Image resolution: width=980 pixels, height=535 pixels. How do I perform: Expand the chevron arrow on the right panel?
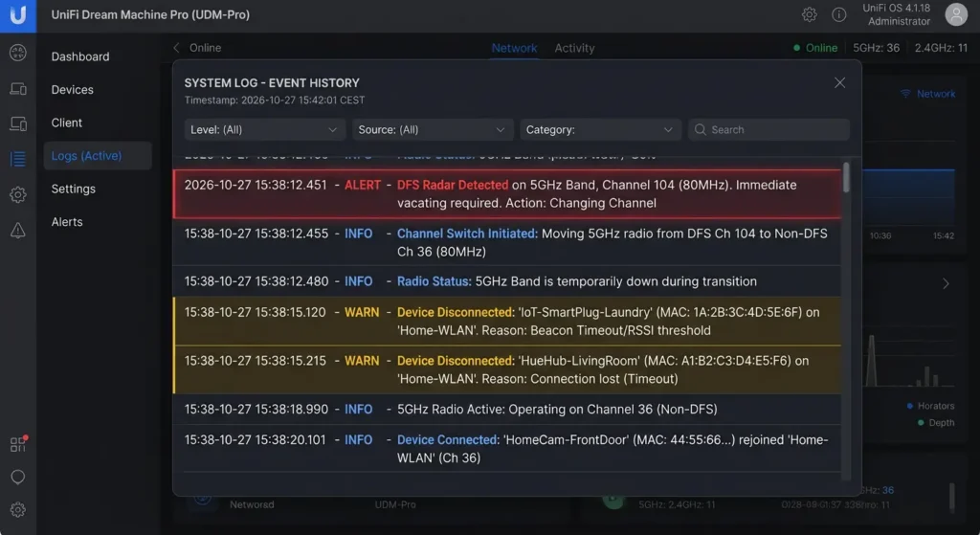coord(946,283)
